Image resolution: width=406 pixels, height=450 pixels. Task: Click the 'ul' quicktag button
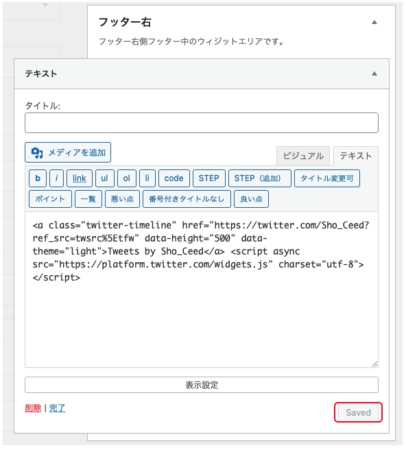[105, 178]
